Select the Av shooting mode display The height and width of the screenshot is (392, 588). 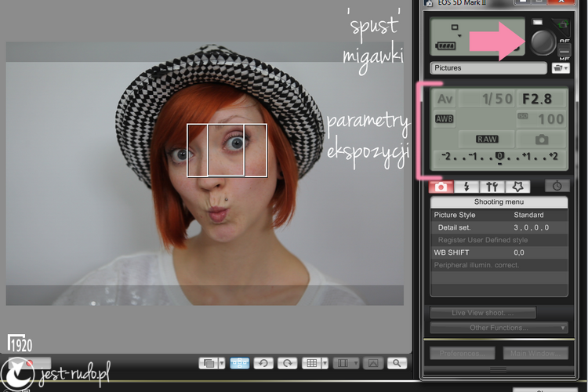pyautogui.click(x=445, y=99)
